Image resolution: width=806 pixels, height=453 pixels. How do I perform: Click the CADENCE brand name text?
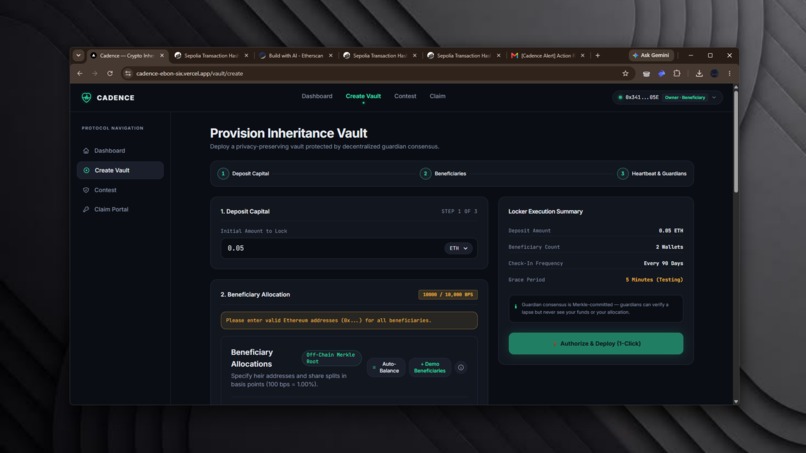click(116, 98)
